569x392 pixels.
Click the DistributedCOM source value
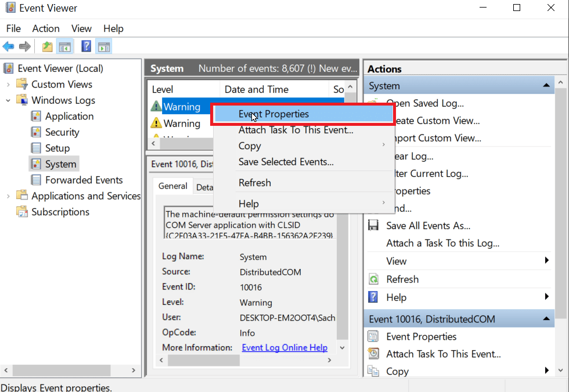tap(270, 272)
